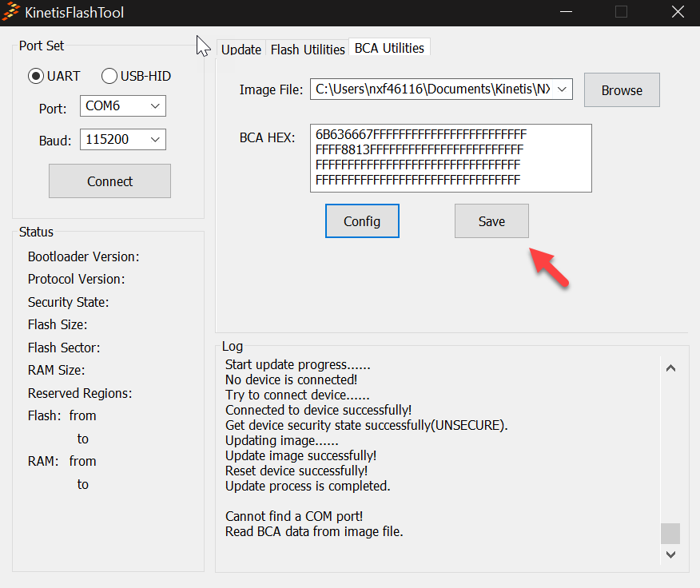Click 'Read BCA data from image file.' log line

coord(314,531)
